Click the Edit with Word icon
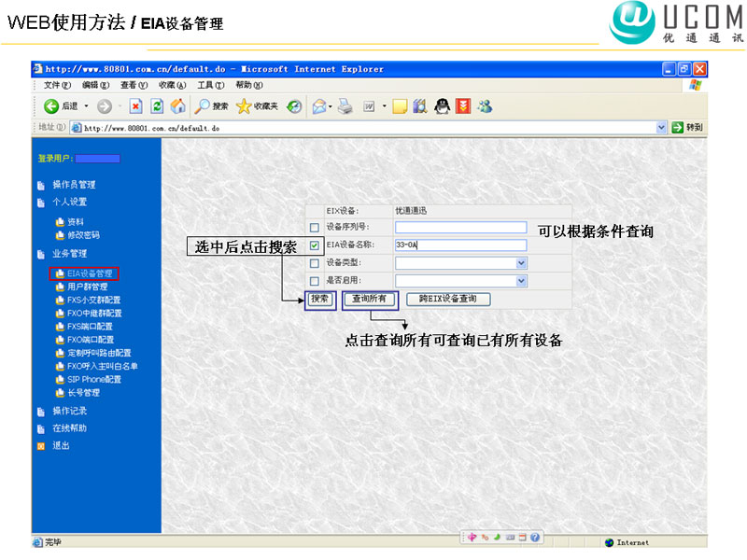 pyautogui.click(x=369, y=106)
